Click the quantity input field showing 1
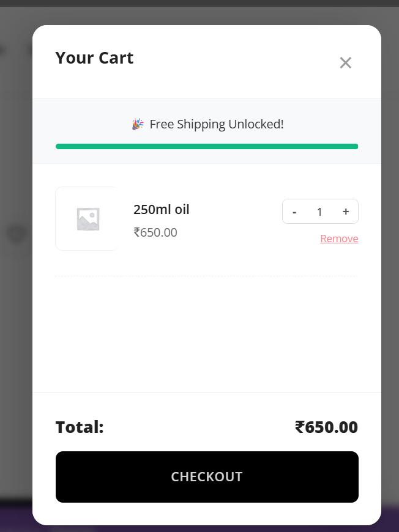Image resolution: width=399 pixels, height=532 pixels. tap(319, 212)
